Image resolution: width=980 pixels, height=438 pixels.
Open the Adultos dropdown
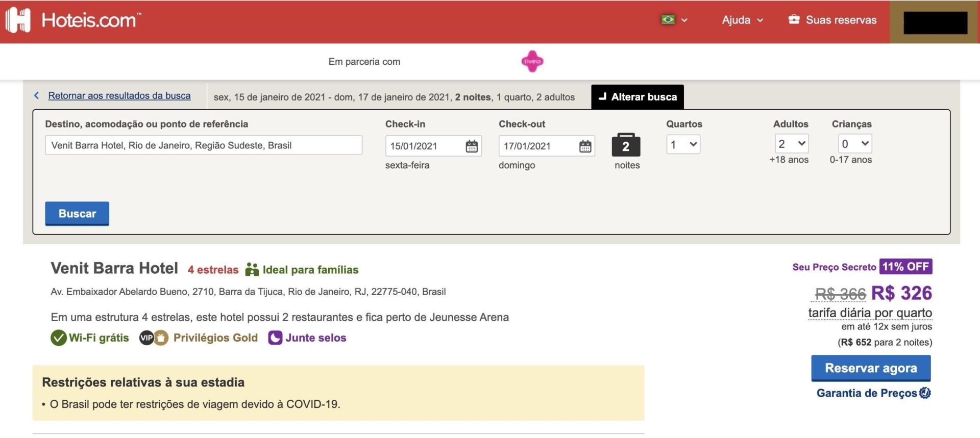click(792, 144)
